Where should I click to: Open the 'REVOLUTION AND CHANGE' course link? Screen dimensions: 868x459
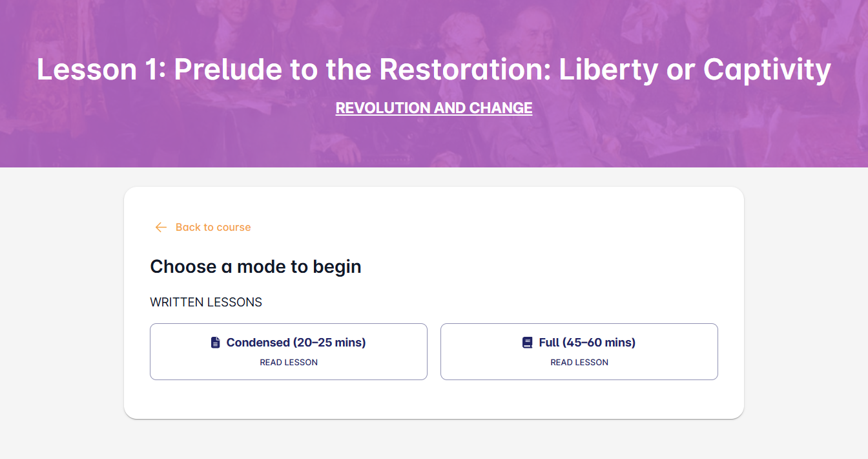[434, 108]
